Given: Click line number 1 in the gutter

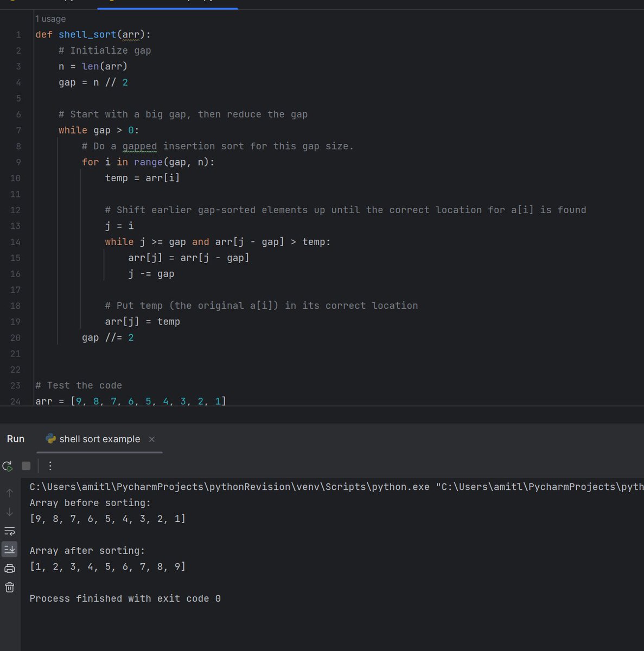Looking at the screenshot, I should point(18,35).
